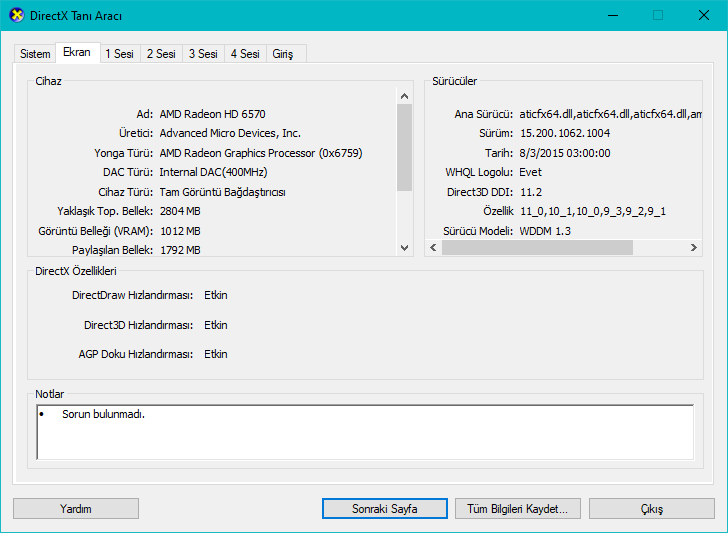728x533 pixels.
Task: Click the Sürücüler horizontal scrollbar thumb
Action: [x=537, y=247]
